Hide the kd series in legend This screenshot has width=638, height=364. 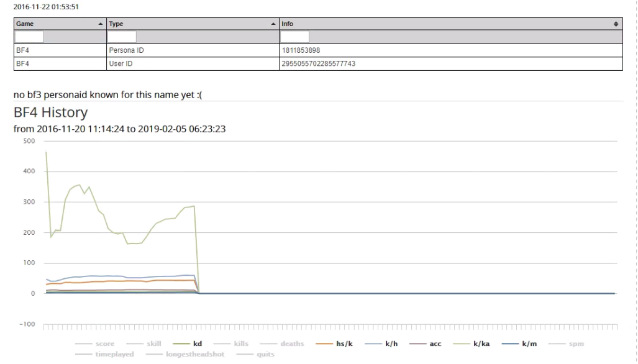pos(187,344)
